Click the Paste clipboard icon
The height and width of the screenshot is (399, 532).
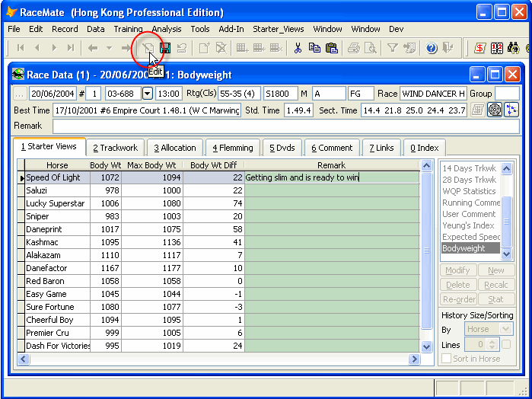332,48
